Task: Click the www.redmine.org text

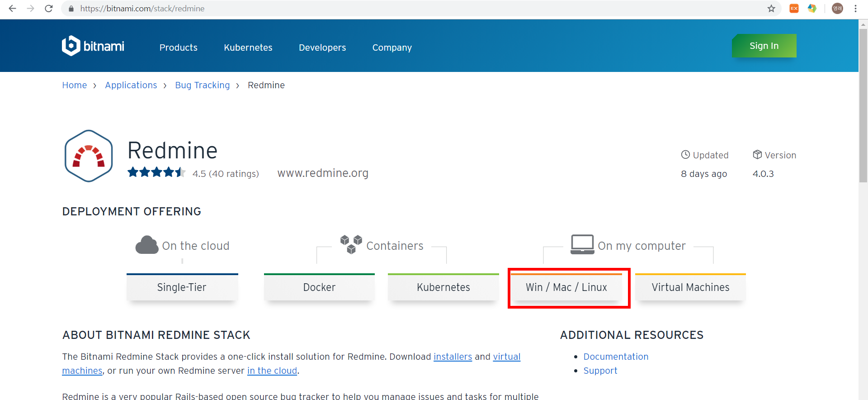Action: [323, 173]
